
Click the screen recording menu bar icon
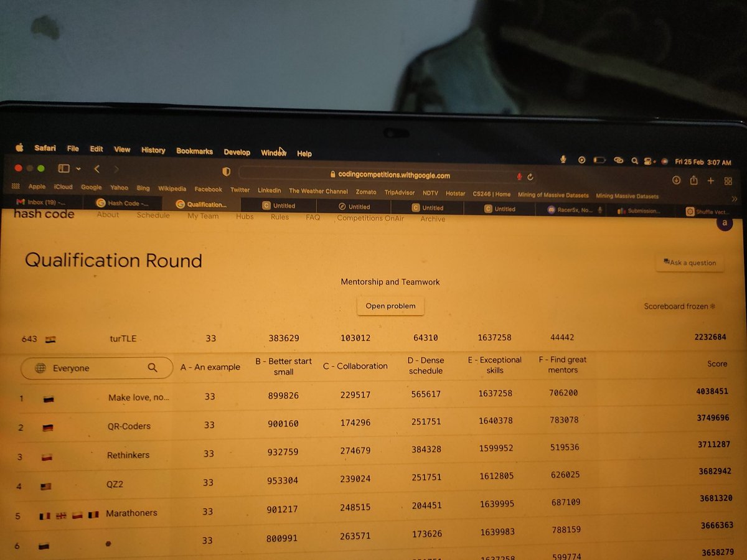coord(582,160)
